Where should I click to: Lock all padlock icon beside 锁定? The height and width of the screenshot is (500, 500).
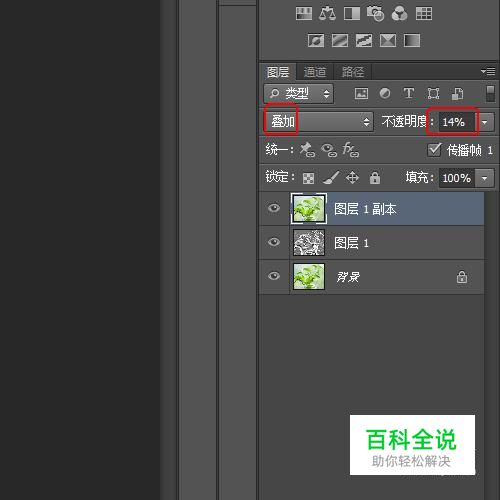[x=375, y=177]
